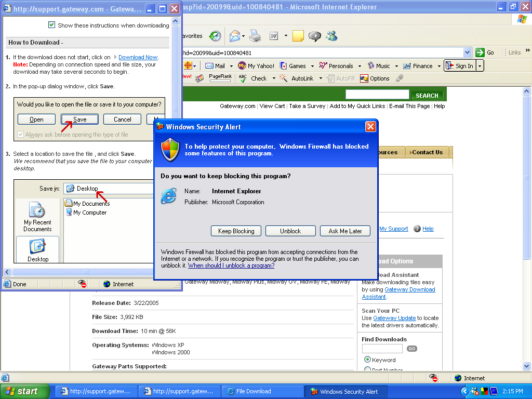This screenshot has width=532, height=399.
Task: Expand the AutoLink dropdown arrow
Action: 321,78
